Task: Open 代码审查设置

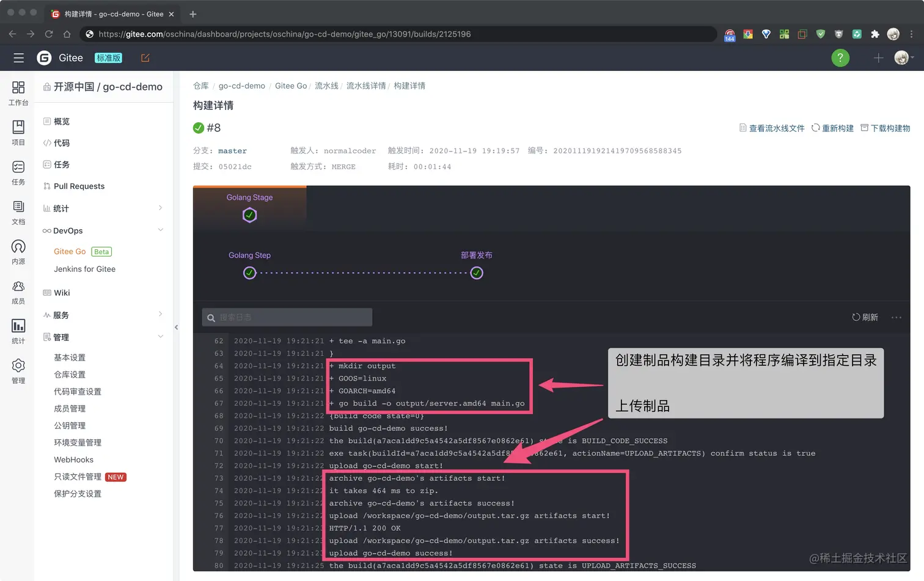Action: point(78,392)
